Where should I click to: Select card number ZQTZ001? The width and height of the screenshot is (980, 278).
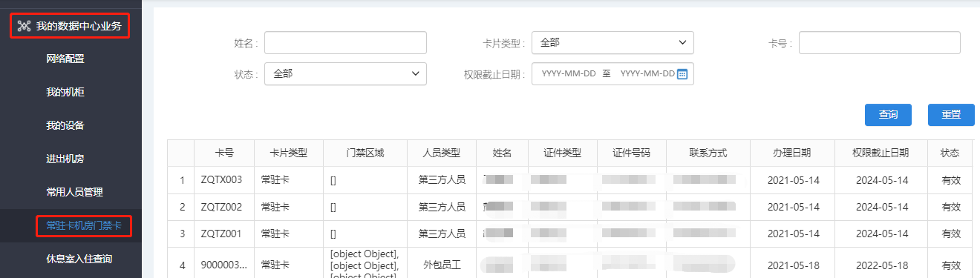221,234
